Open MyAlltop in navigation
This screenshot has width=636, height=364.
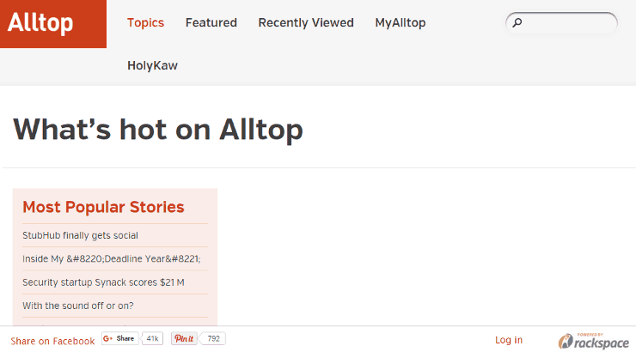click(x=401, y=22)
